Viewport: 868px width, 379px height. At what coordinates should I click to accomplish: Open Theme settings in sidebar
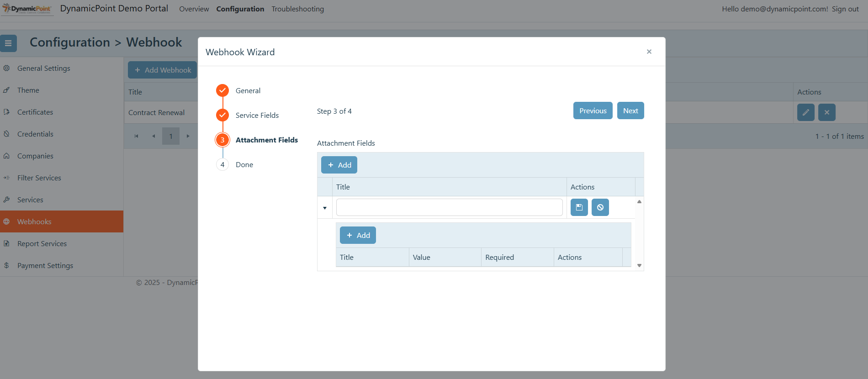[x=62, y=90]
